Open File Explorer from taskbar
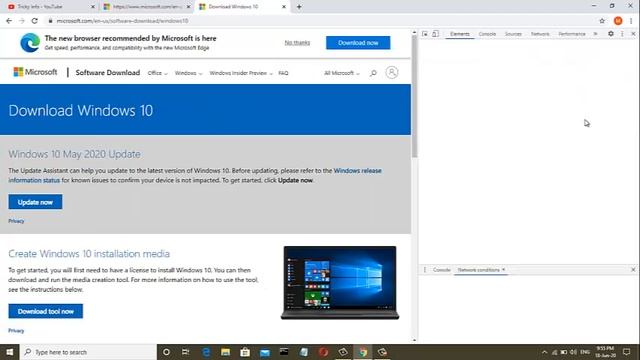This screenshot has height=360, width=640. [225, 352]
